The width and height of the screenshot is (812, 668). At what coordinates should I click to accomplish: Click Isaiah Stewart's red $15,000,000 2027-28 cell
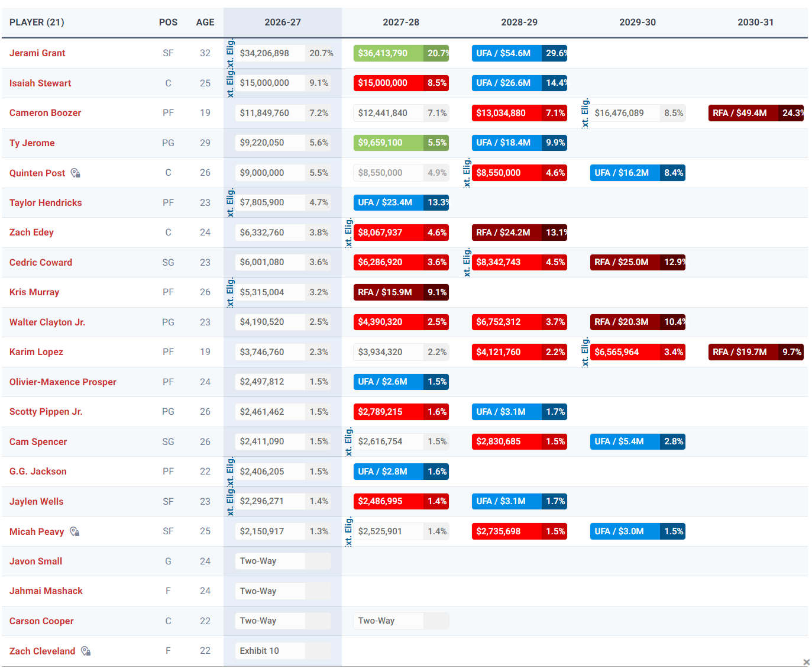click(x=401, y=83)
